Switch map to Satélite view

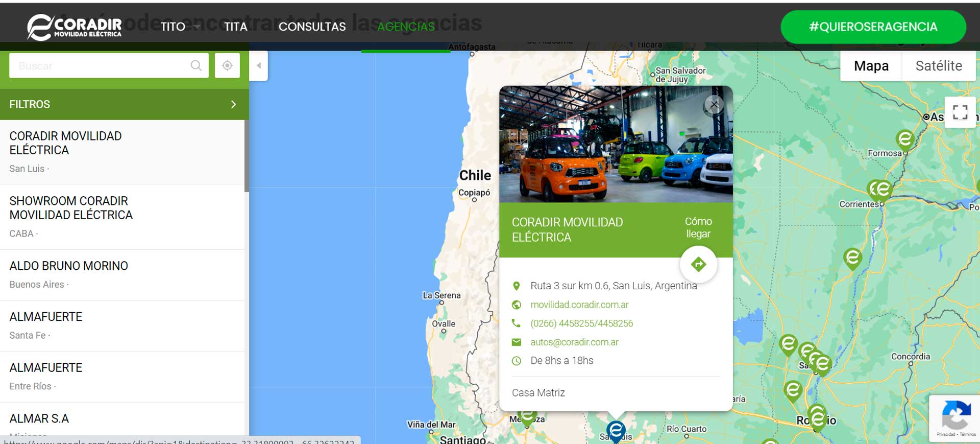coord(938,66)
